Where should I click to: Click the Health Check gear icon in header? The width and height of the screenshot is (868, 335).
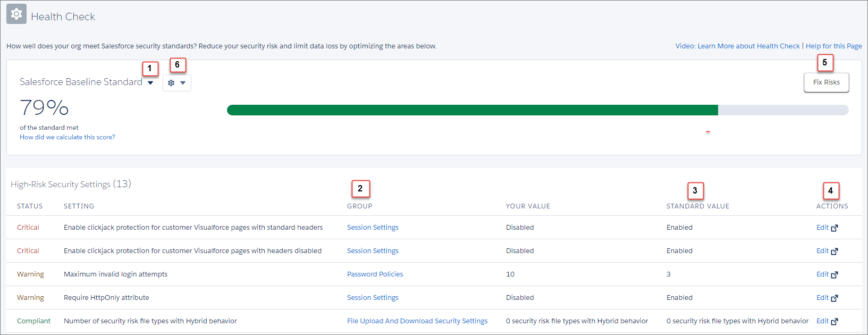click(16, 14)
